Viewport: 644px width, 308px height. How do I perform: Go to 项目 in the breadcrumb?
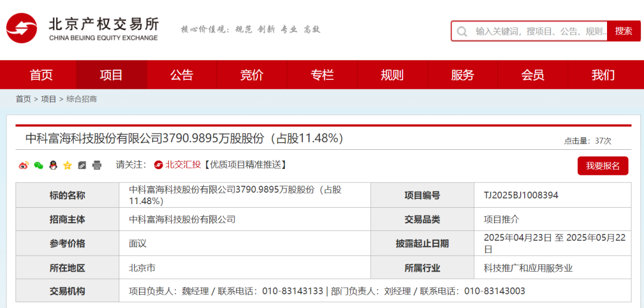point(48,99)
